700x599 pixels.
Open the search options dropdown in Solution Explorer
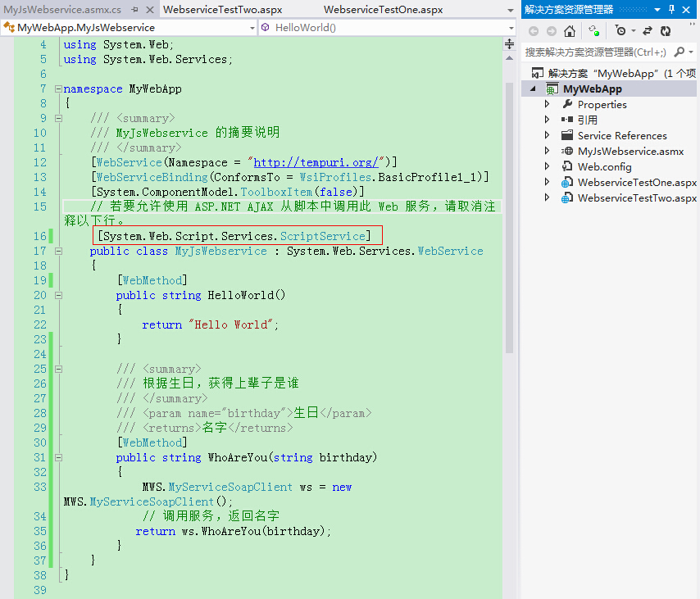point(691,52)
